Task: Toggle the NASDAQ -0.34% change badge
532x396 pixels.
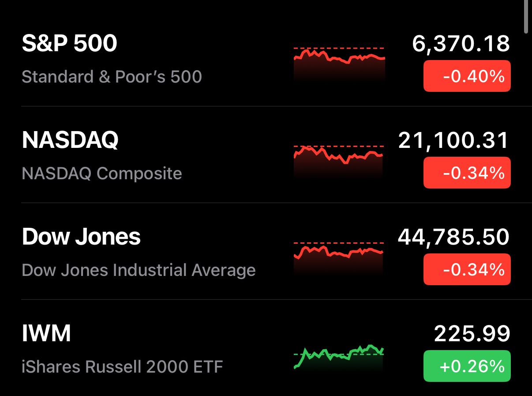Action: 467,173
